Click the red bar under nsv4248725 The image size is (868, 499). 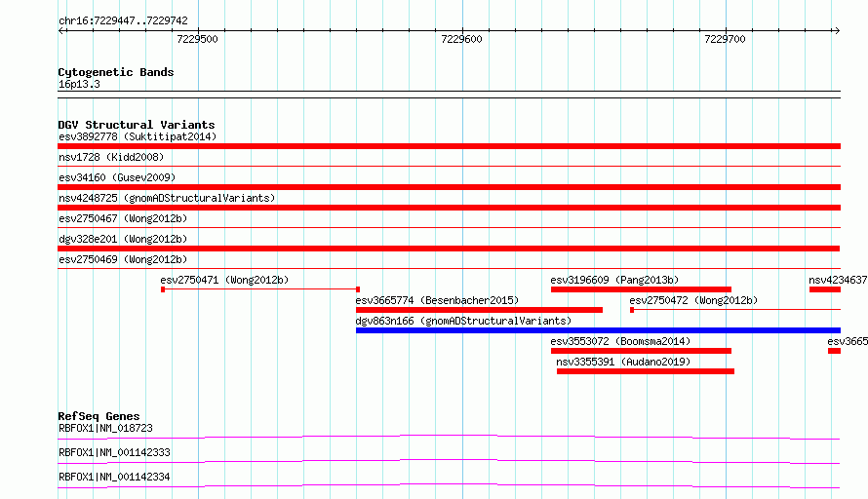coord(449,208)
